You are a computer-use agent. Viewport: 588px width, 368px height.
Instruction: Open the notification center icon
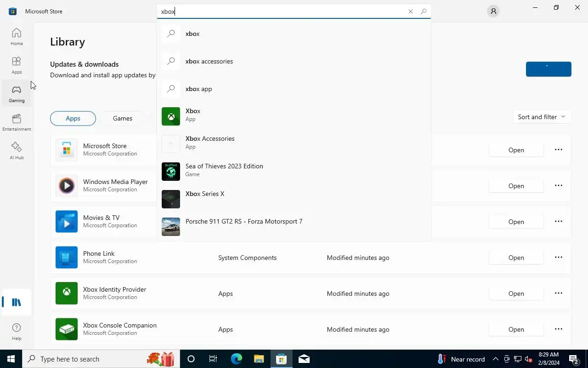click(573, 359)
